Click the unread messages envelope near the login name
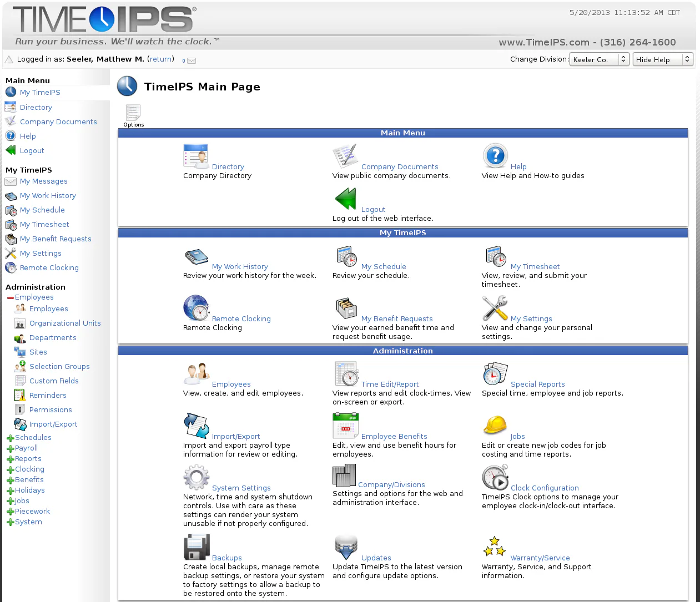700x602 pixels. (191, 61)
